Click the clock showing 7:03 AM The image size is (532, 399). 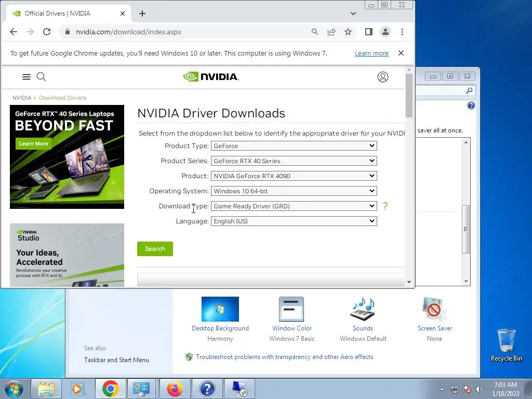[506, 385]
